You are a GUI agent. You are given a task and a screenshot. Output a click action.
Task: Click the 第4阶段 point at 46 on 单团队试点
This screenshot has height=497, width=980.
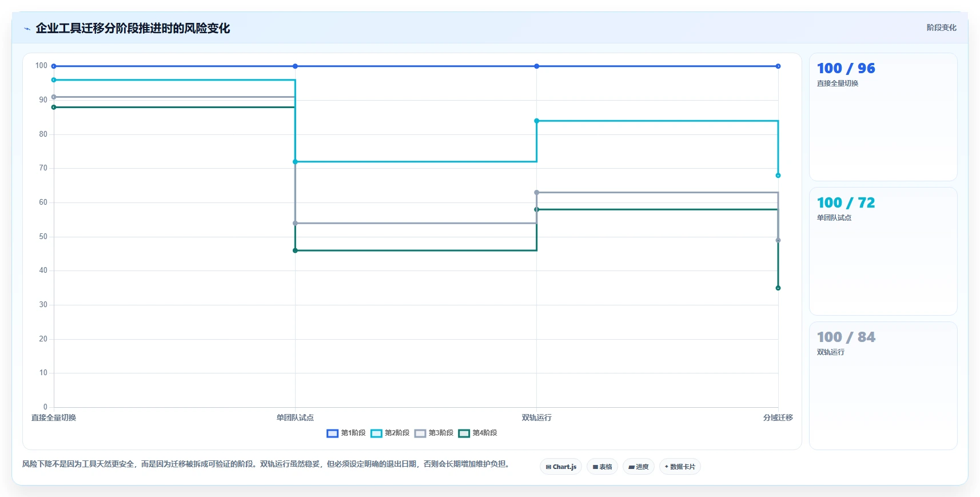pos(295,251)
